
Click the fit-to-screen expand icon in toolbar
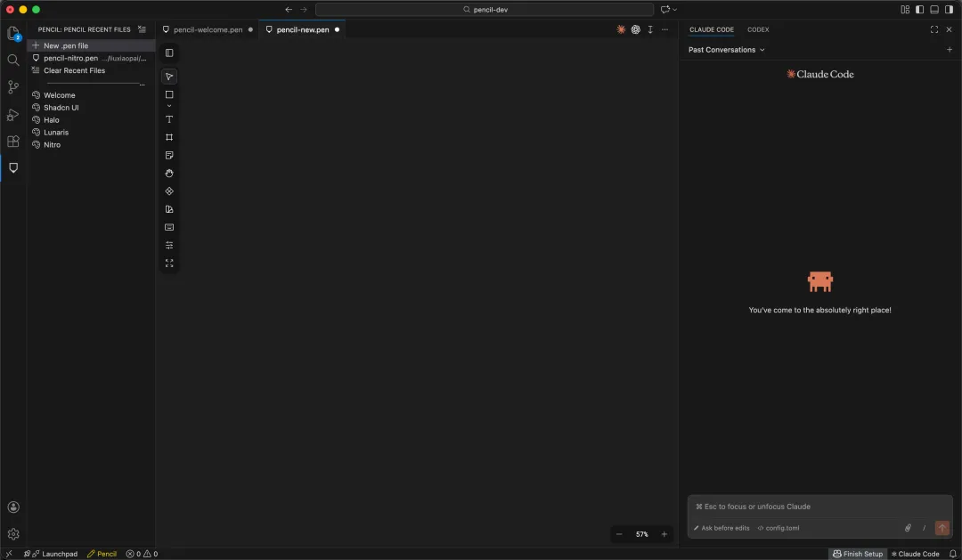pos(169,264)
